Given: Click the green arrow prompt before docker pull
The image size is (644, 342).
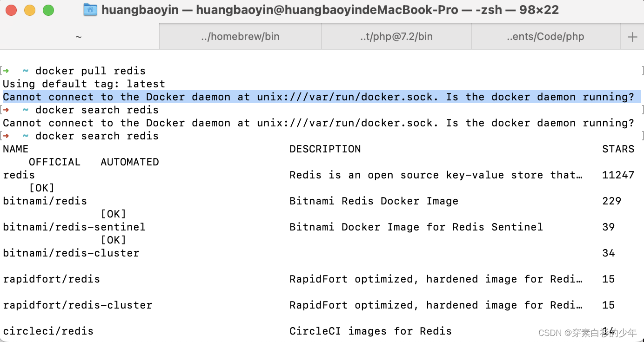Looking at the screenshot, I should (x=7, y=71).
